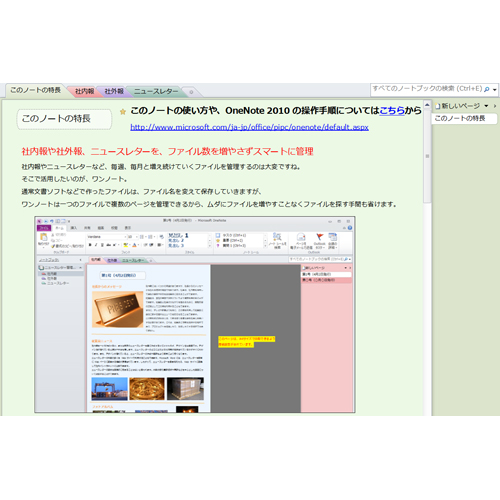Select the ニュースレター section tab
The image size is (500, 500).
click(x=156, y=91)
